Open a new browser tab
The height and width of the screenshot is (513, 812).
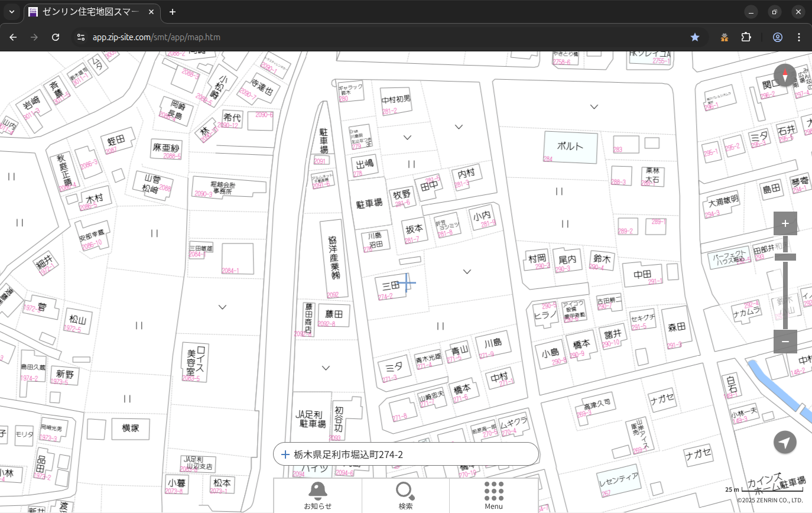tap(173, 12)
